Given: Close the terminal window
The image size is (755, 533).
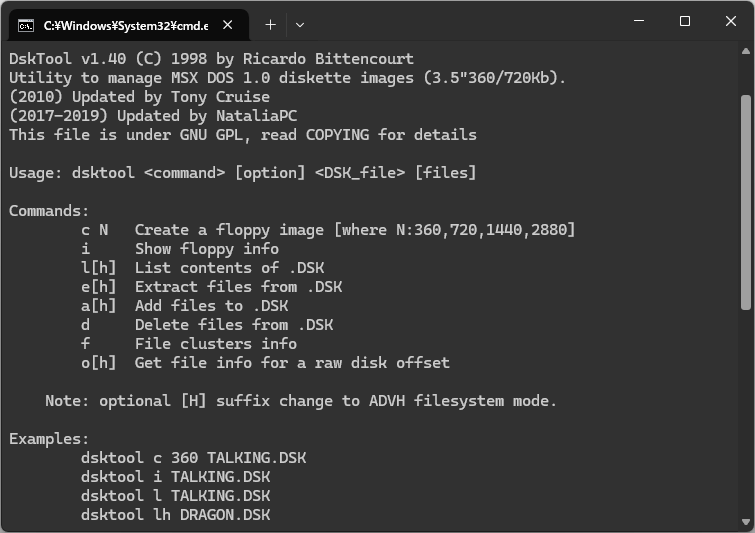Looking at the screenshot, I should point(730,21).
